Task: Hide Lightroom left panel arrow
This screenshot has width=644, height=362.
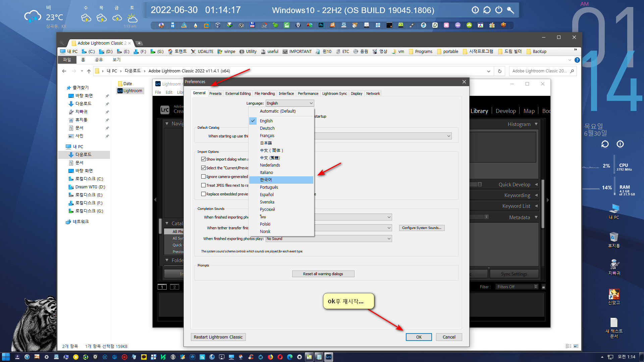Action: point(155,200)
